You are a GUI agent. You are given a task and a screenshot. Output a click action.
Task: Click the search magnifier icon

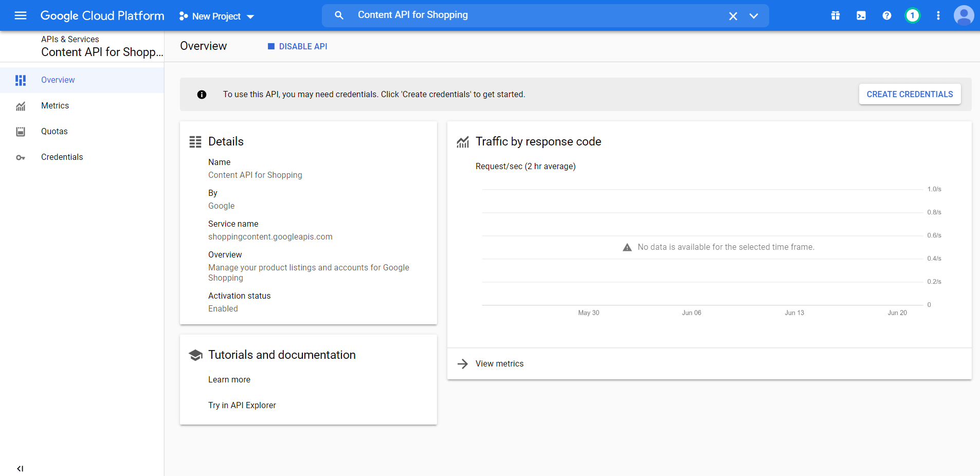coord(339,15)
